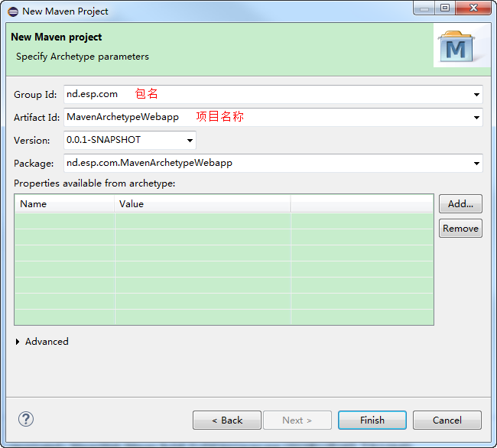Click the "Specify Archetype parameters" subtitle
The width and height of the screenshot is (497, 448).
pos(83,57)
